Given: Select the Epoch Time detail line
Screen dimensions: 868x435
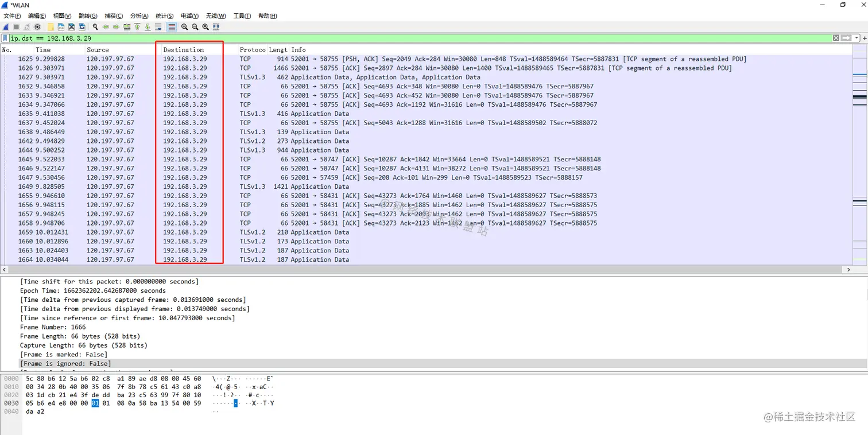Looking at the screenshot, I should click(x=93, y=290).
